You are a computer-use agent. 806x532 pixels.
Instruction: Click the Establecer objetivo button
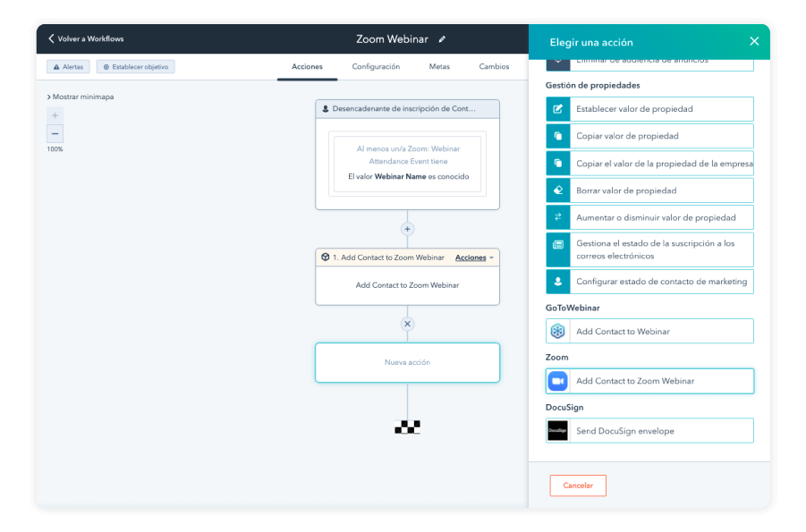tap(136, 67)
